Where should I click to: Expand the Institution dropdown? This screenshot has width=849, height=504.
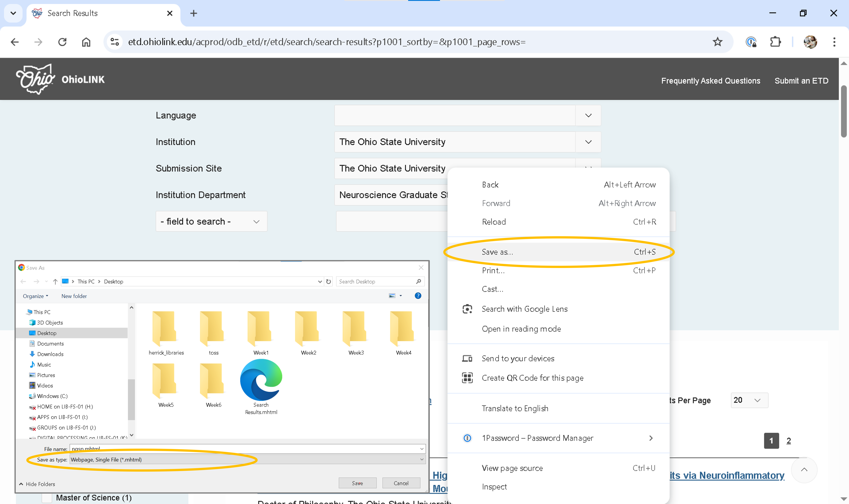588,142
